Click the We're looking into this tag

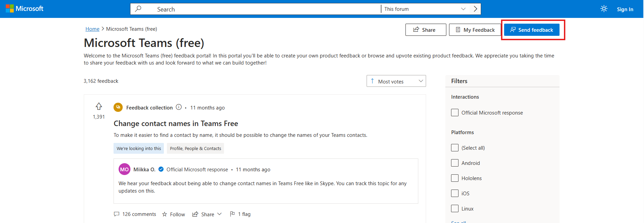139,148
